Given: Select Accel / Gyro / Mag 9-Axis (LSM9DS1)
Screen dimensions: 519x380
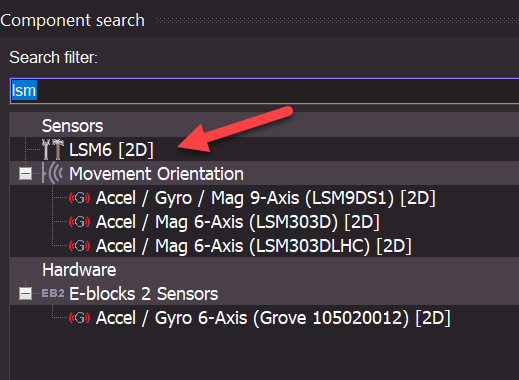Looking at the screenshot, I should [265, 198].
